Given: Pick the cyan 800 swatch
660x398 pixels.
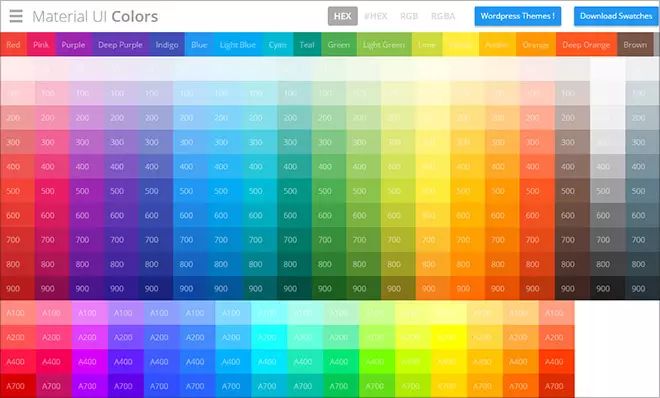Looking at the screenshot, I should [260, 264].
